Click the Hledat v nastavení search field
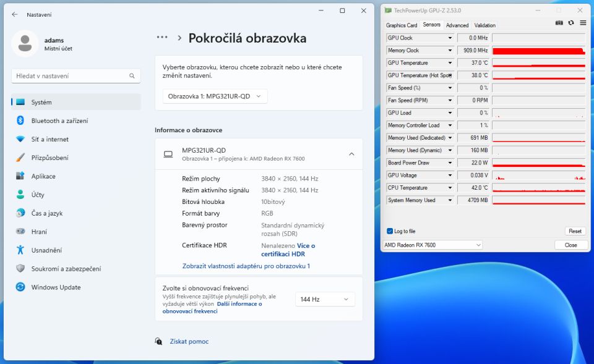The image size is (594, 364). click(75, 76)
